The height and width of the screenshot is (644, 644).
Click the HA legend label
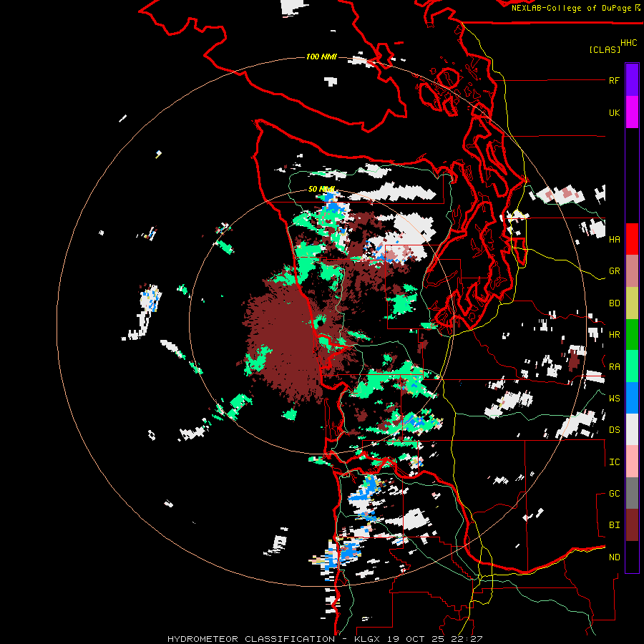[614, 239]
